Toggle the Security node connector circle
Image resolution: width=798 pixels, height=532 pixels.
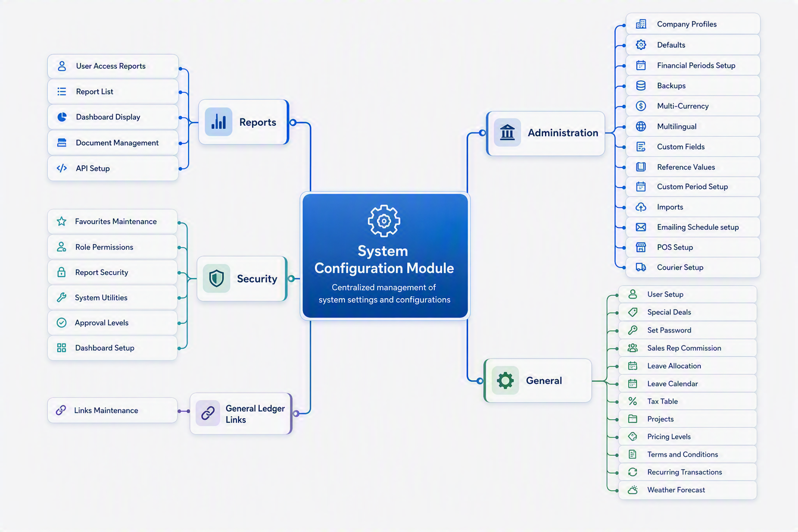click(291, 278)
